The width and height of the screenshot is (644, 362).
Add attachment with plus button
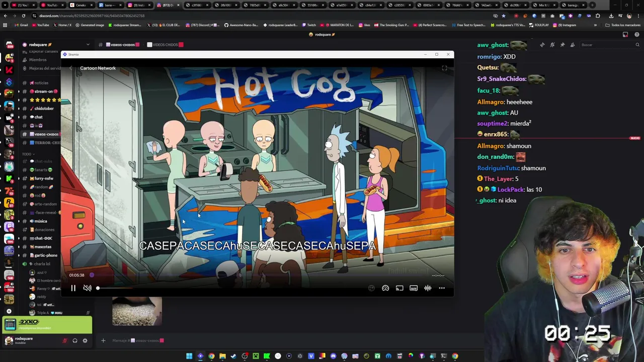[x=103, y=341]
